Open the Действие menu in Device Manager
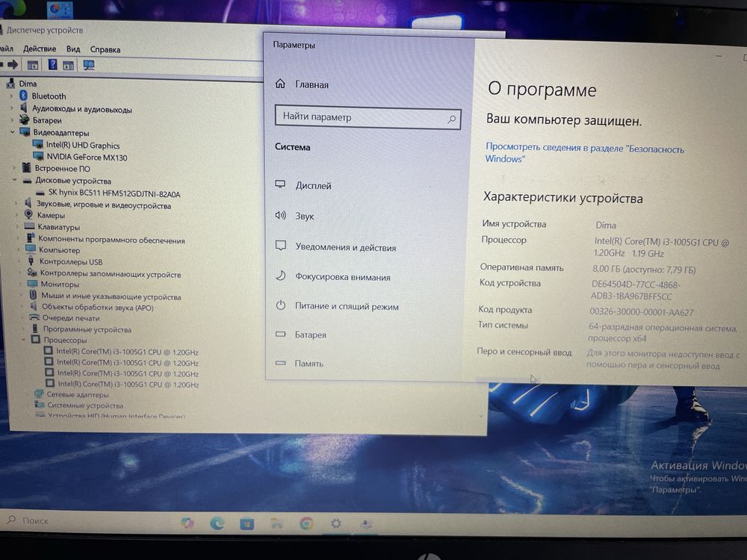The width and height of the screenshot is (747, 560). point(40,49)
